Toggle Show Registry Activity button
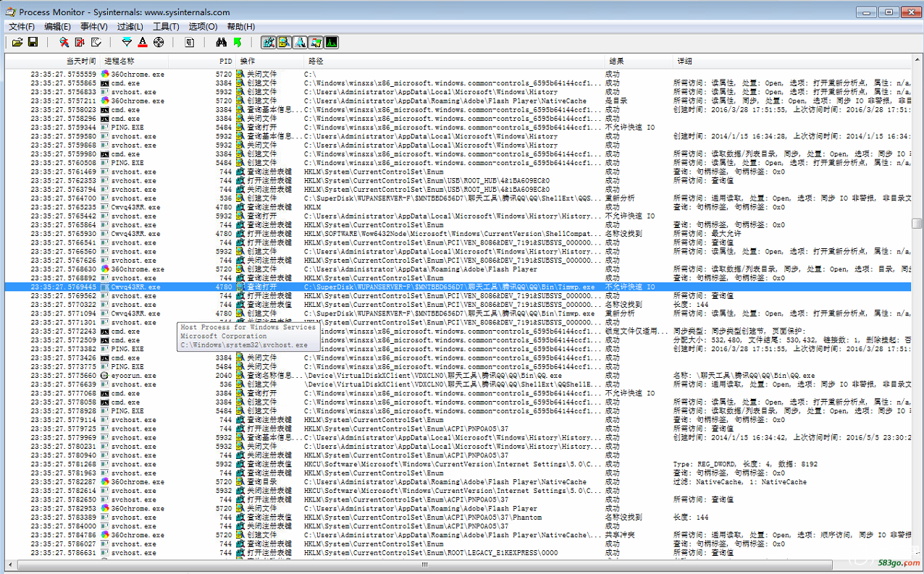Viewport: 924px width, 574px height. point(269,43)
